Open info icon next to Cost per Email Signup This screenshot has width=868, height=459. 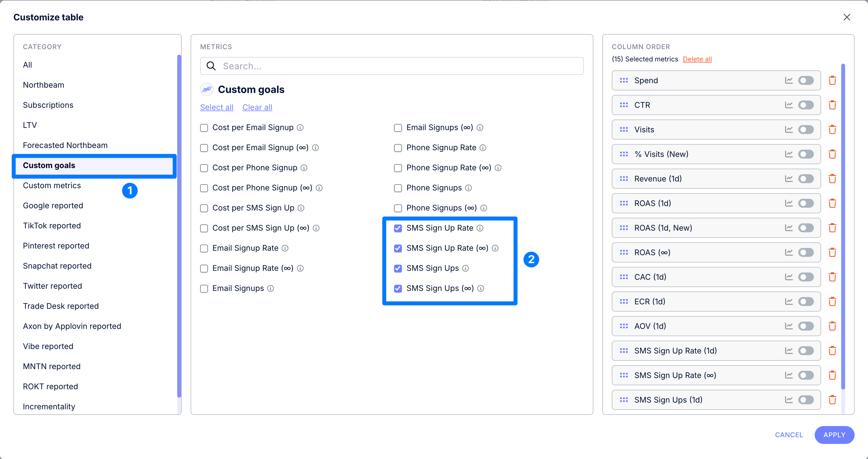pos(300,128)
